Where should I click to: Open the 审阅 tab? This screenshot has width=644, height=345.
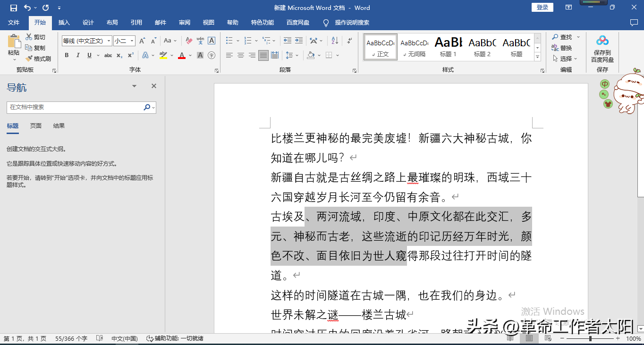pos(185,23)
